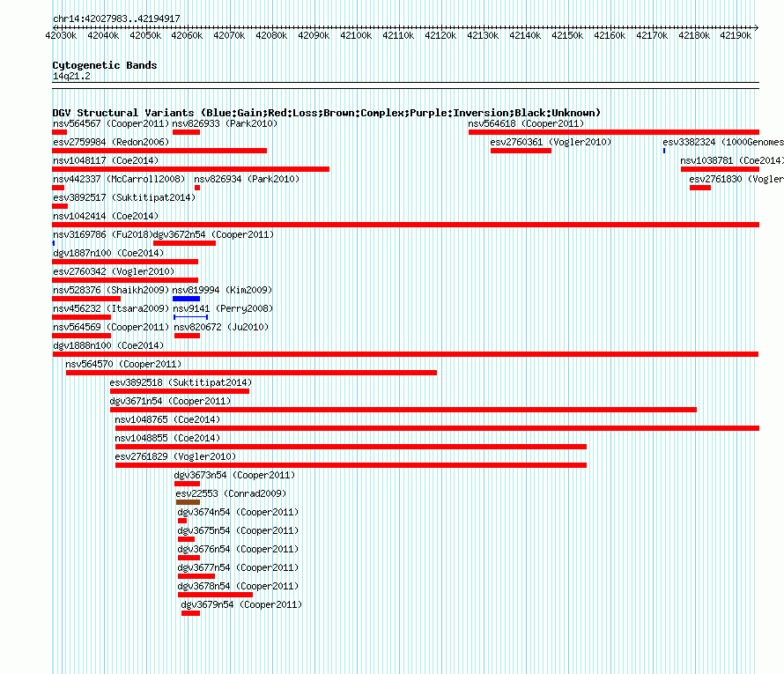Image resolution: width=784 pixels, height=674 pixels.
Task: Click the nsv9141 blue bracketed feature
Action: click(x=190, y=317)
